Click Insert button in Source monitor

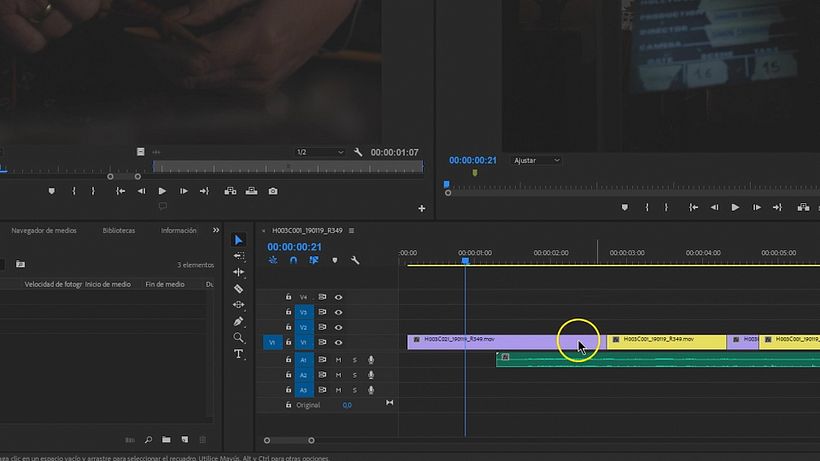tap(230, 191)
